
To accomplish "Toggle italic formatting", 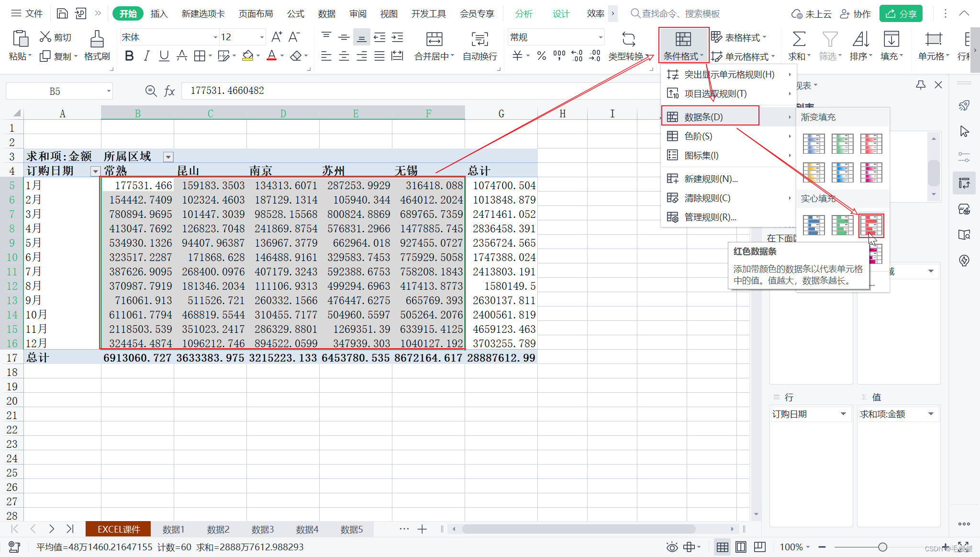I will (146, 56).
